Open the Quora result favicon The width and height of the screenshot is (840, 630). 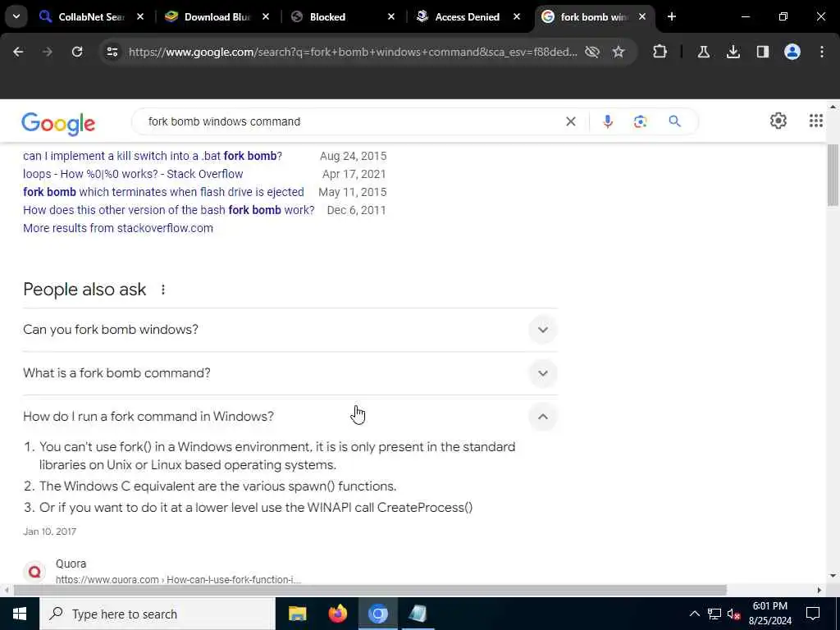[34, 572]
